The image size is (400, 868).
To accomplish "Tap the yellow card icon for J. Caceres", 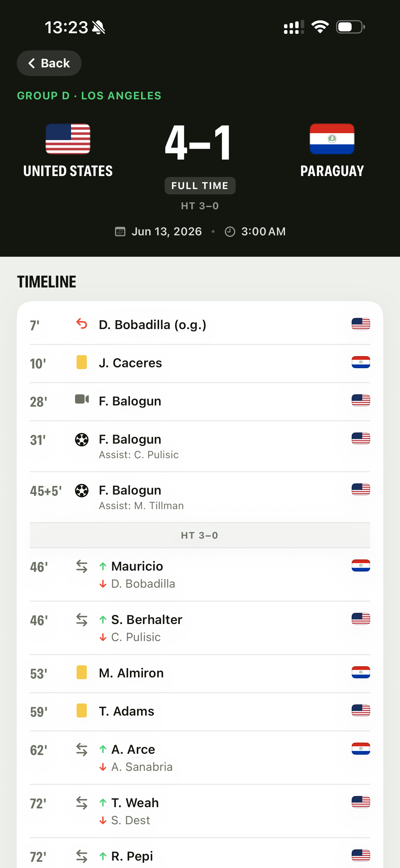I will 82,362.
